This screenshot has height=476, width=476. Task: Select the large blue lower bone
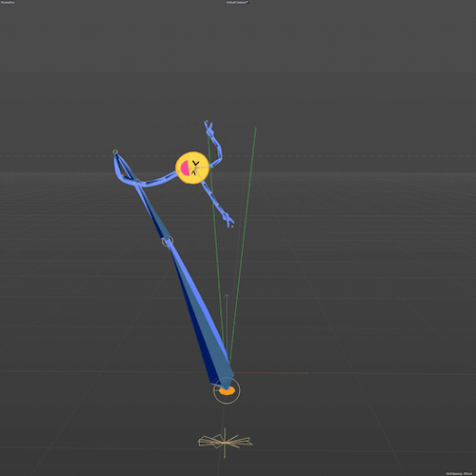coord(200,314)
